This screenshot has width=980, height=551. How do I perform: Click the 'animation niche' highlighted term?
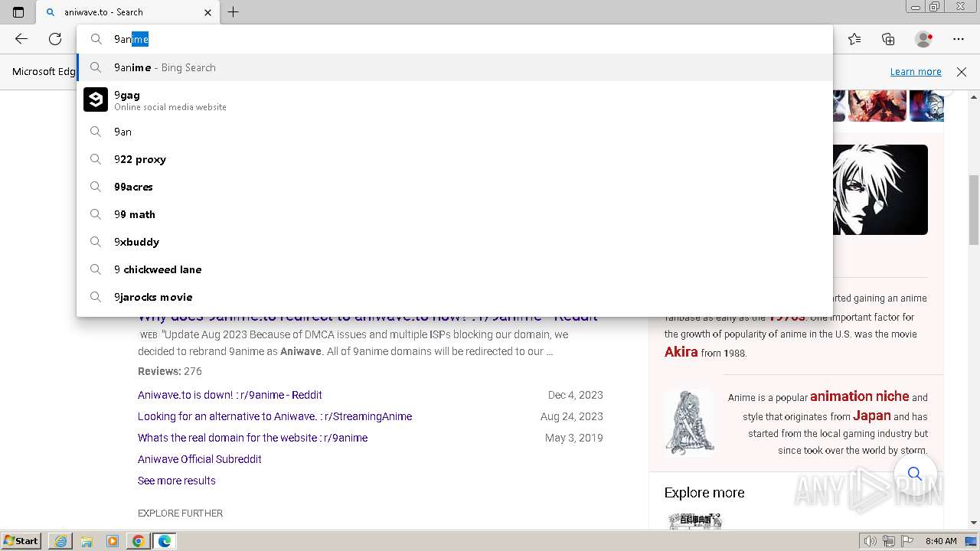(859, 396)
